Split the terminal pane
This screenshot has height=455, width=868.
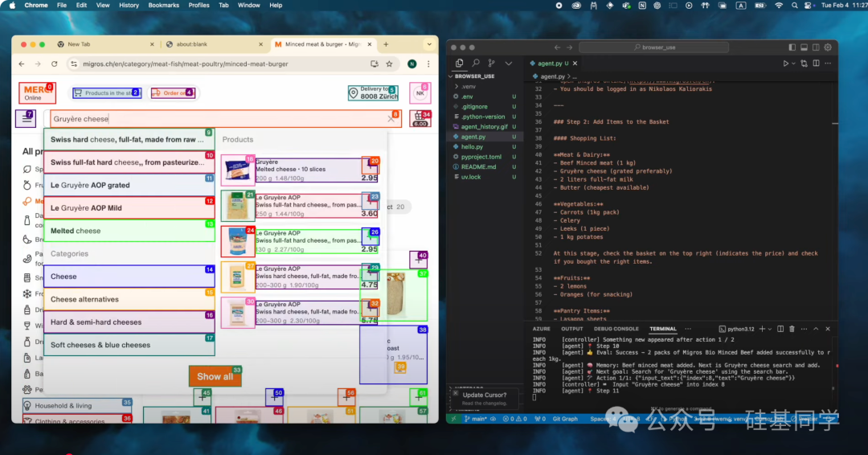[x=780, y=329]
